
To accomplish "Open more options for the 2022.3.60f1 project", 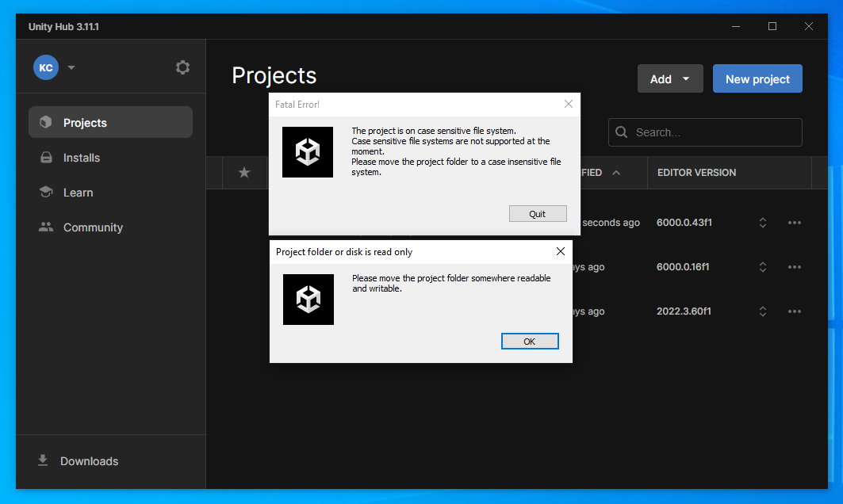I will tap(795, 311).
